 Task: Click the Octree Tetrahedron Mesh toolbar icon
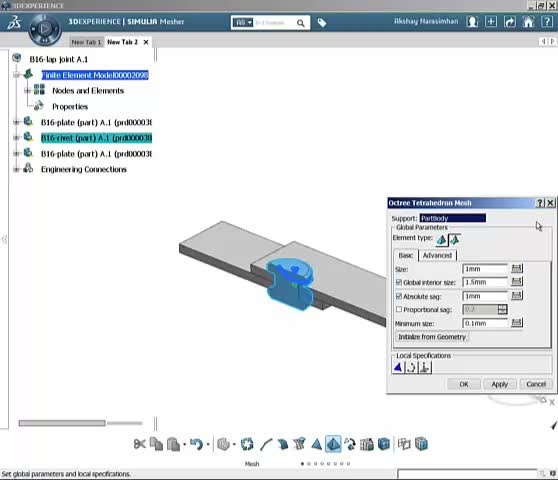(333, 444)
